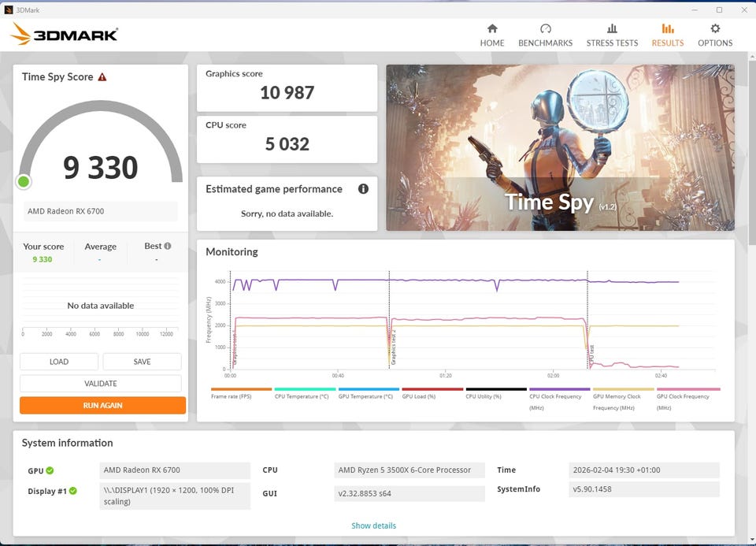Open the Home icon in navigation
The image size is (756, 546).
(x=491, y=28)
